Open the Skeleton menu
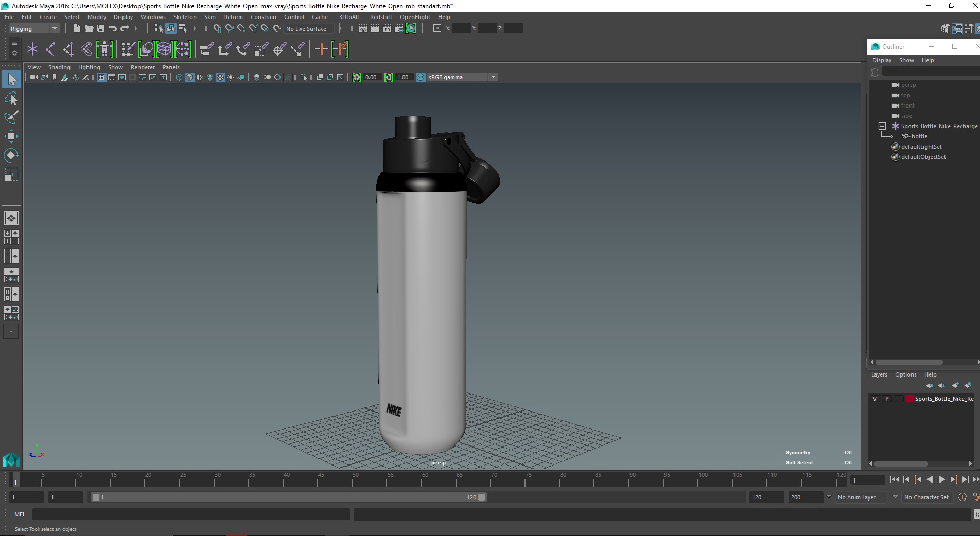Viewport: 980px width, 536px height. click(x=185, y=17)
